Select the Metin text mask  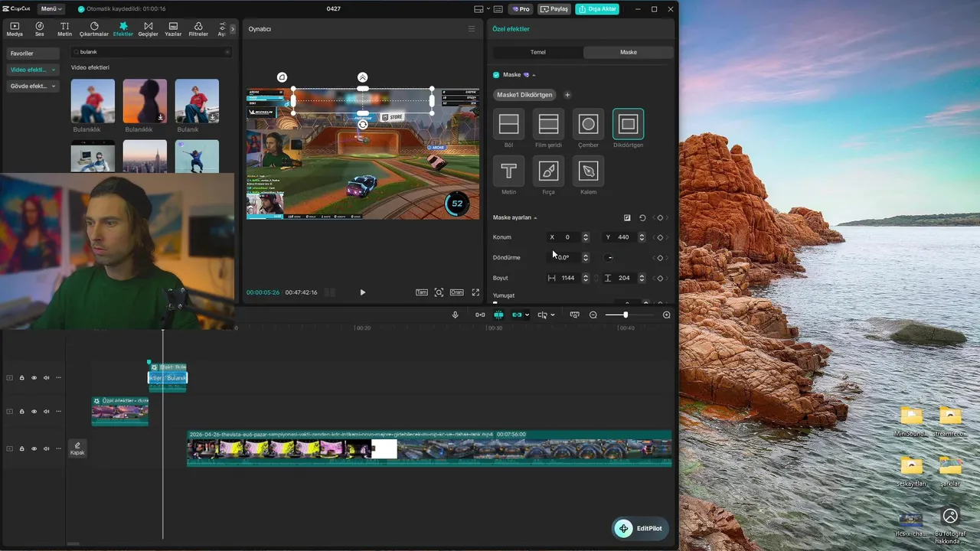tap(508, 171)
